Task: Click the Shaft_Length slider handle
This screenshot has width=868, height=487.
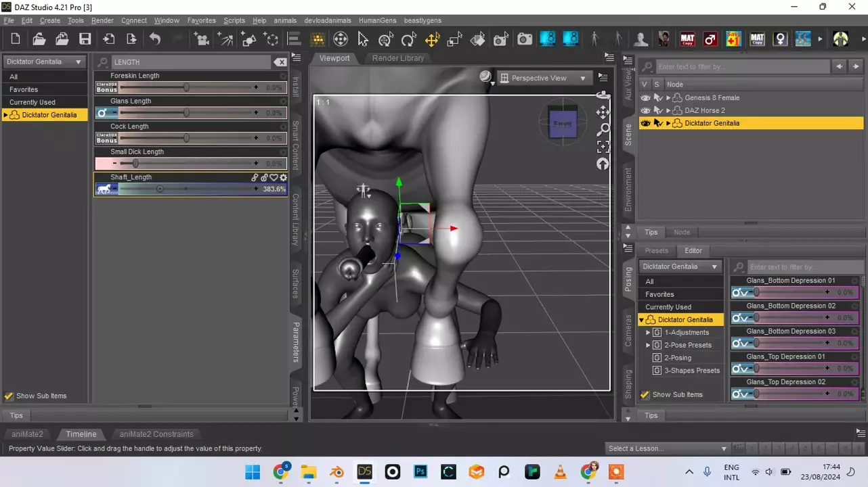Action: [x=160, y=189]
